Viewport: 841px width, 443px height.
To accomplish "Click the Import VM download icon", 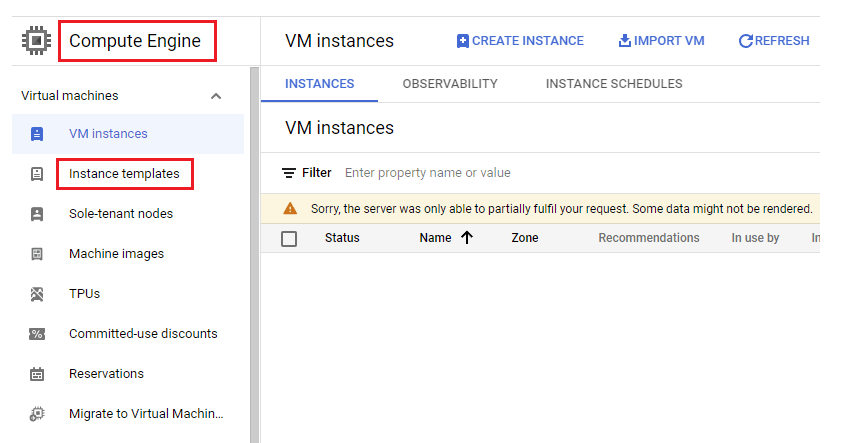I will coord(624,41).
